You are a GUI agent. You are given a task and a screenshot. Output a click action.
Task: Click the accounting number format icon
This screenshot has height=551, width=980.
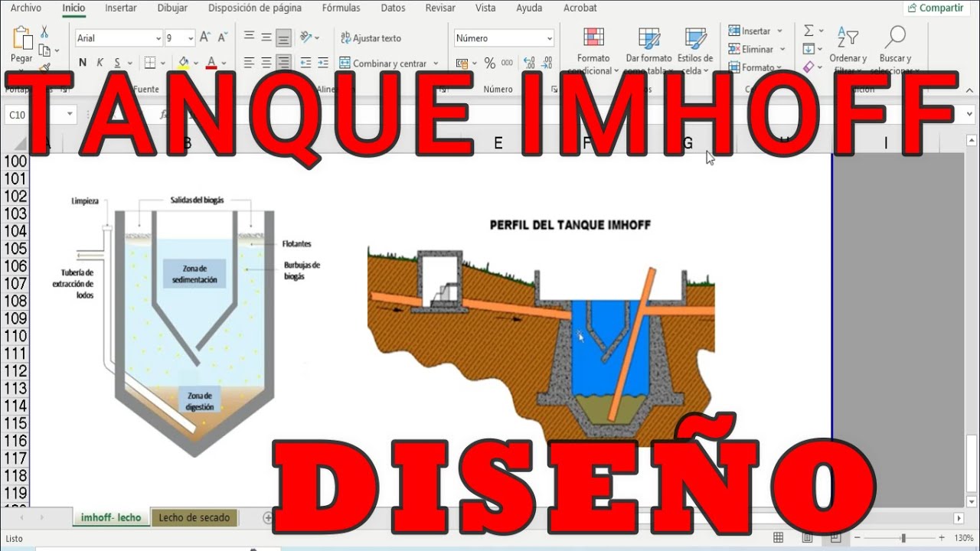[x=462, y=64]
